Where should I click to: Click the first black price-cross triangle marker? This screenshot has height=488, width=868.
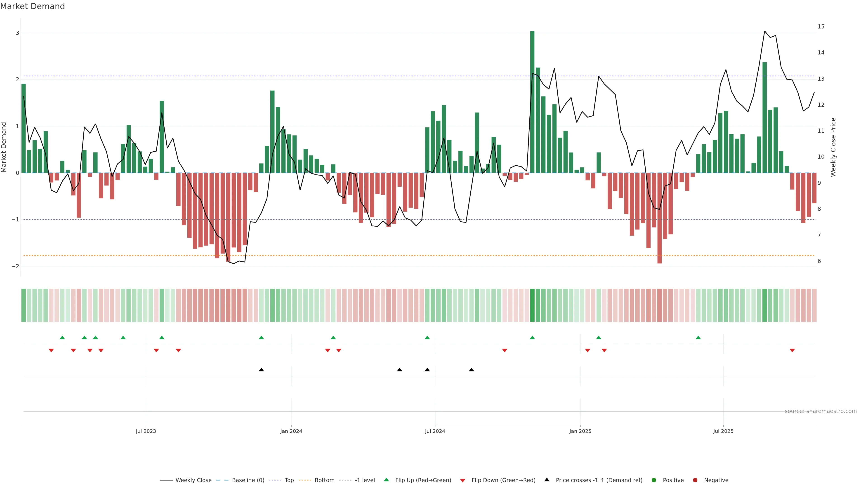click(x=261, y=370)
